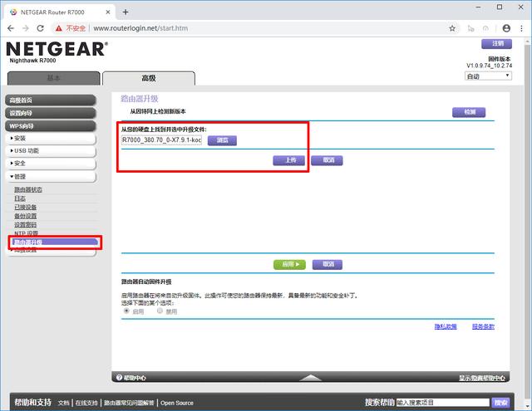The width and height of the screenshot is (532, 411).
Task: Open the 在线支持 footer link
Action: (86, 403)
